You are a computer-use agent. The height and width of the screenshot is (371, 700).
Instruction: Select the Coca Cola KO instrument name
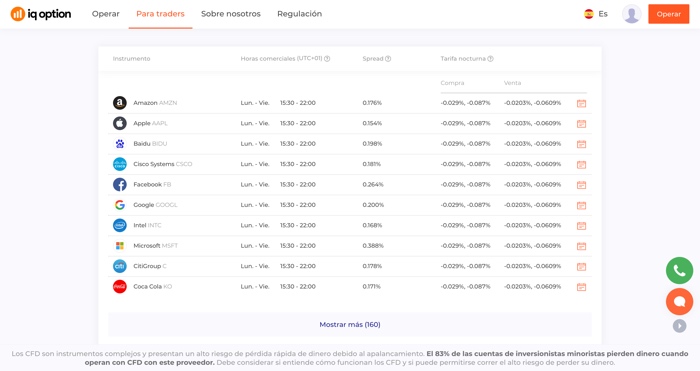tap(153, 287)
